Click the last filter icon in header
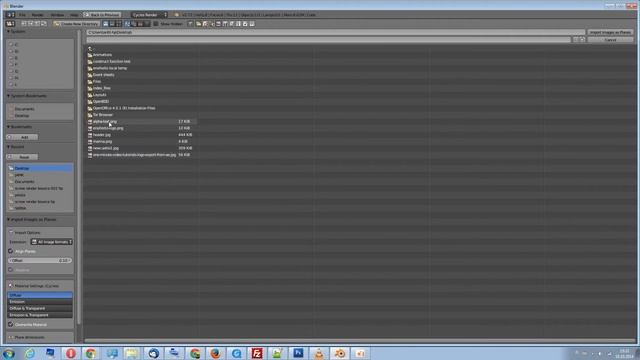640x360 pixels. [x=252, y=24]
